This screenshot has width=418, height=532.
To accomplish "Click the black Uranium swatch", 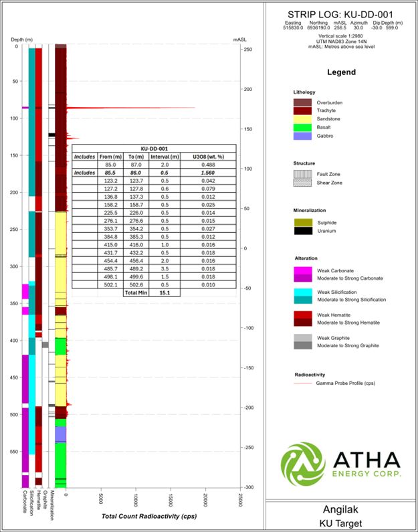I will click(302, 231).
